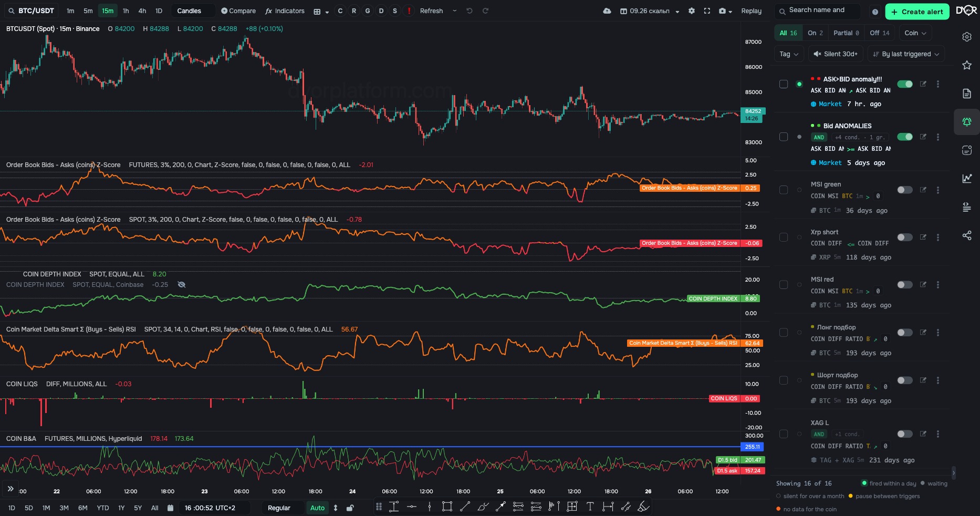980x516 pixels.
Task: Edit the MSI green alert
Action: tap(923, 190)
